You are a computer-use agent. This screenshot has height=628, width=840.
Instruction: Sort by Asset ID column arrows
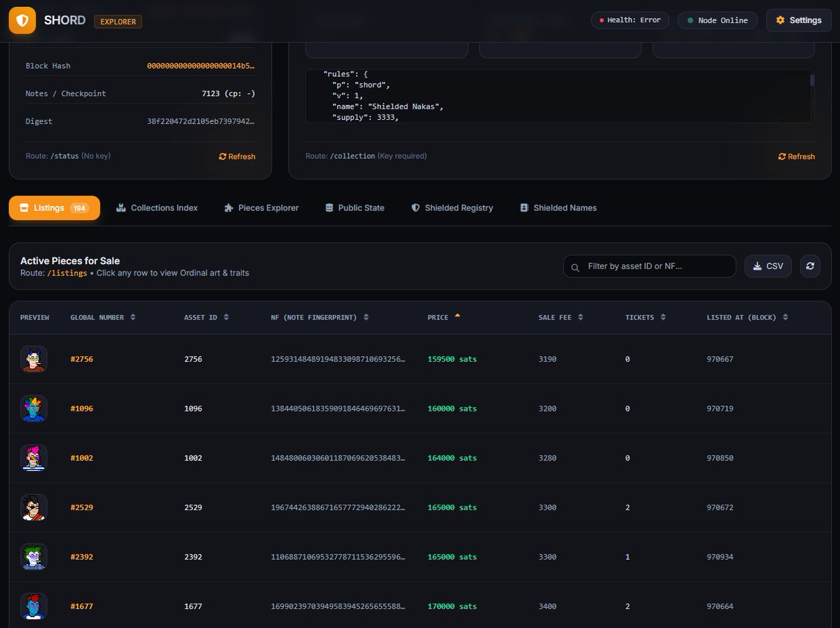(226, 318)
